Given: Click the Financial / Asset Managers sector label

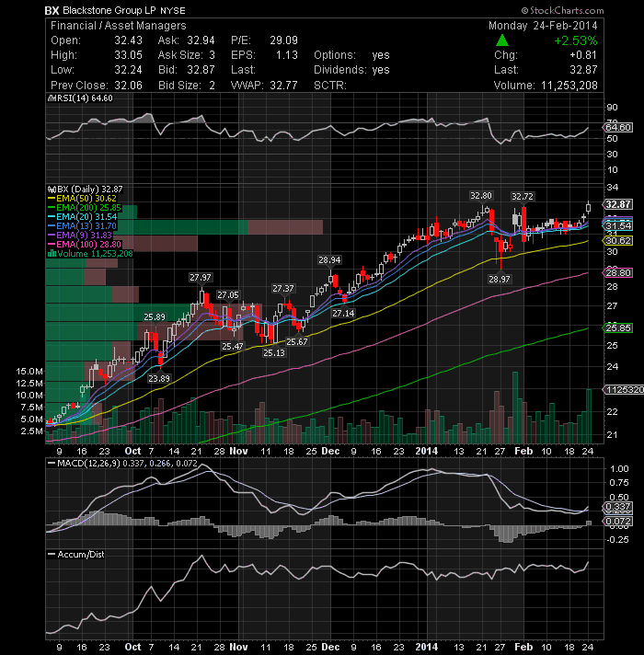Looking at the screenshot, I should pyautogui.click(x=118, y=26).
